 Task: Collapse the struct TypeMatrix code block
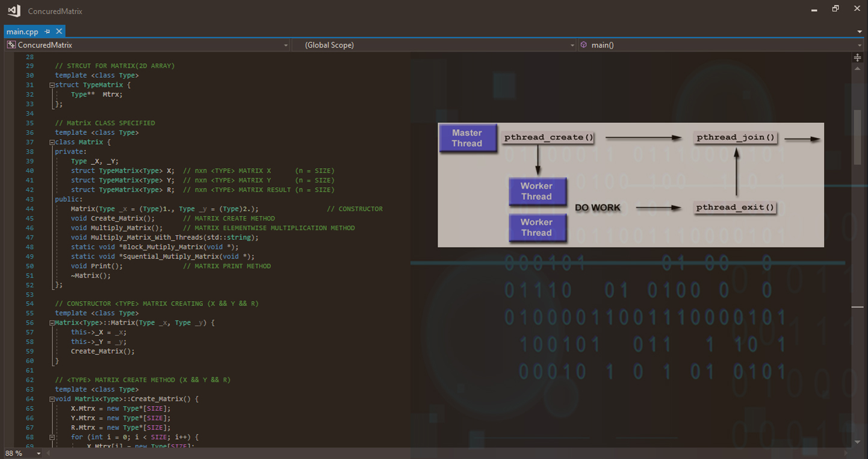point(52,85)
